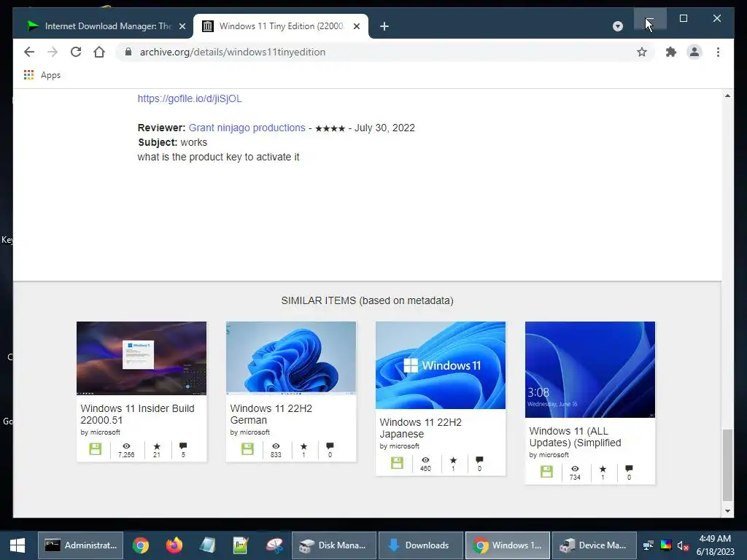Open the gofile.io download link
The image size is (747, 560).
click(190, 98)
